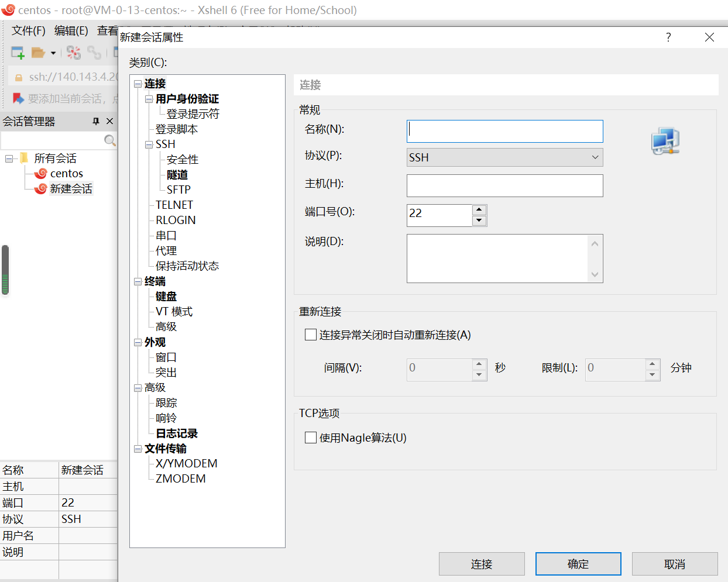Viewport: 728px width, 582px height.
Task: Click the new session toolbar icon
Action: tap(18, 53)
